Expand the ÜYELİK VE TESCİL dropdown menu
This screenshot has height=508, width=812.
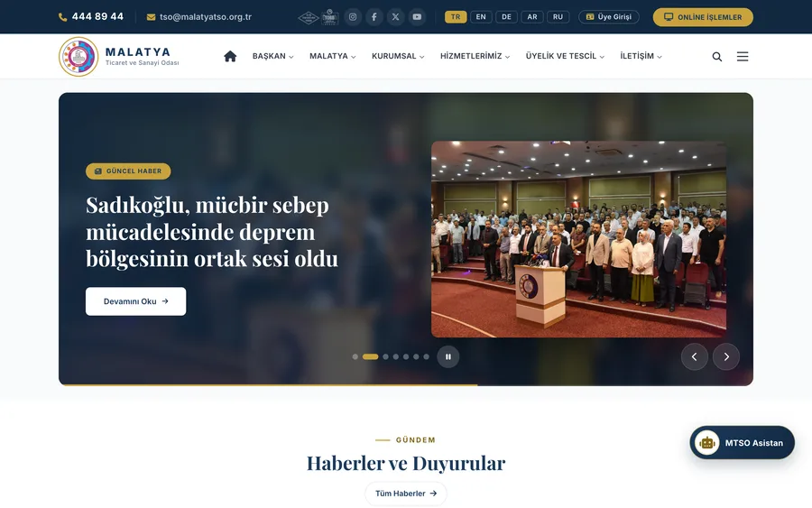tap(565, 56)
